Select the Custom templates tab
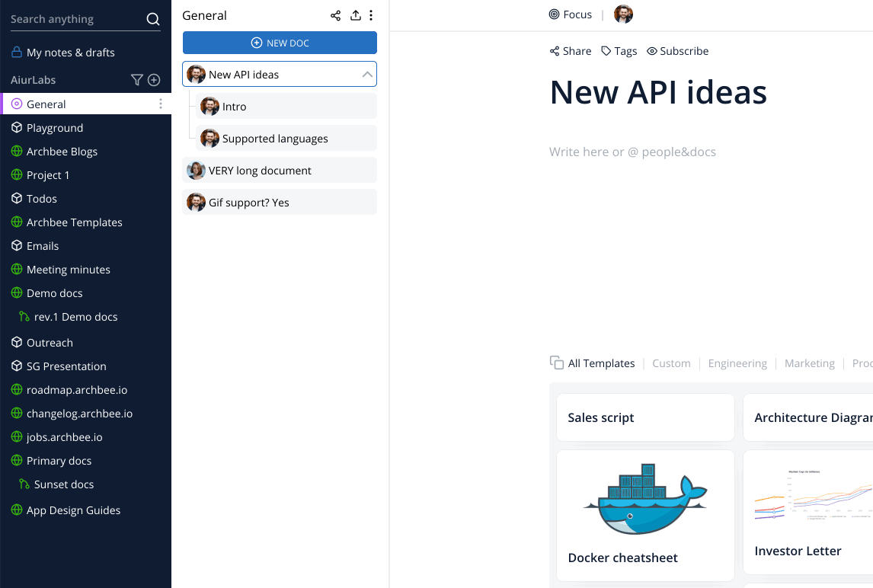The image size is (873, 588). tap(671, 363)
